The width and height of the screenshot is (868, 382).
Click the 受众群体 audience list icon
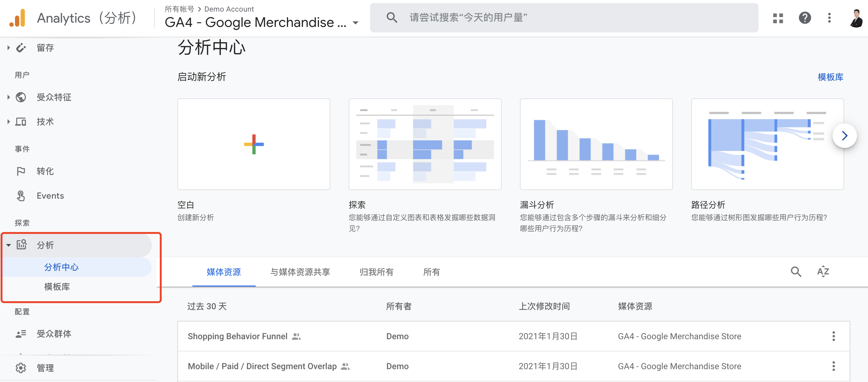21,333
